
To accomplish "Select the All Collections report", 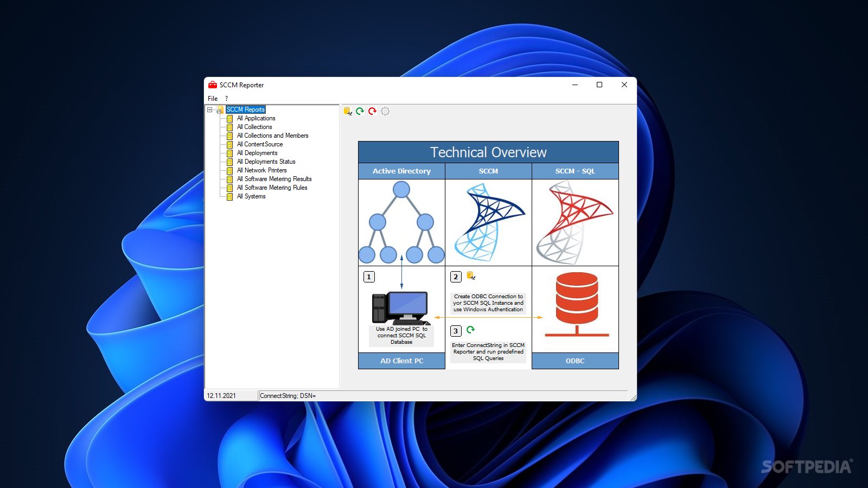I will pyautogui.click(x=254, y=127).
